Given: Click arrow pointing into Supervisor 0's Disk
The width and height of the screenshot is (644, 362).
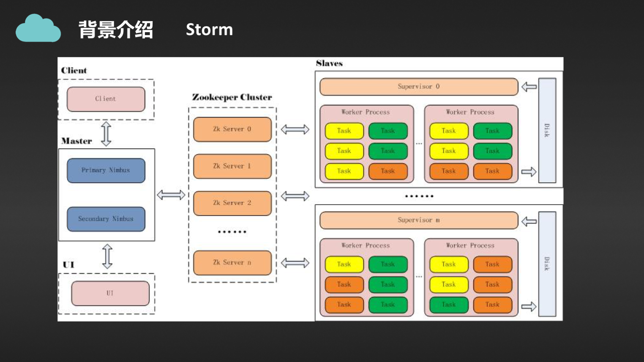Looking at the screenshot, I should point(529,172).
